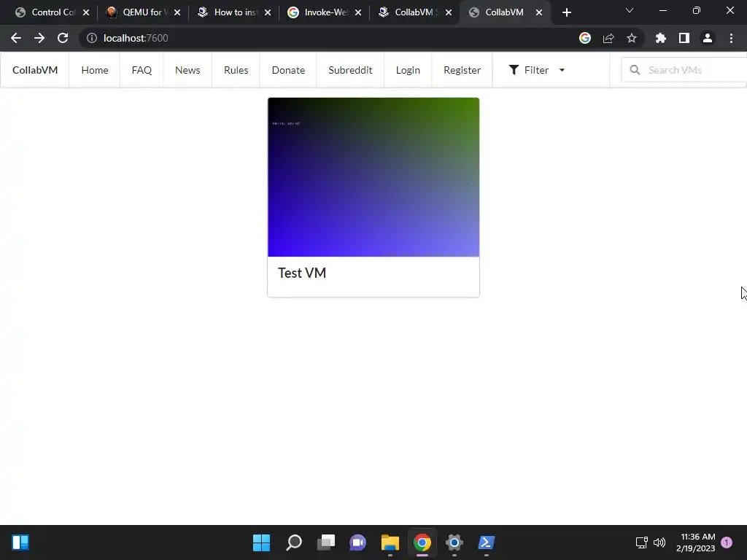Close the Control Col tab
This screenshot has height=560, width=747.
click(x=86, y=12)
